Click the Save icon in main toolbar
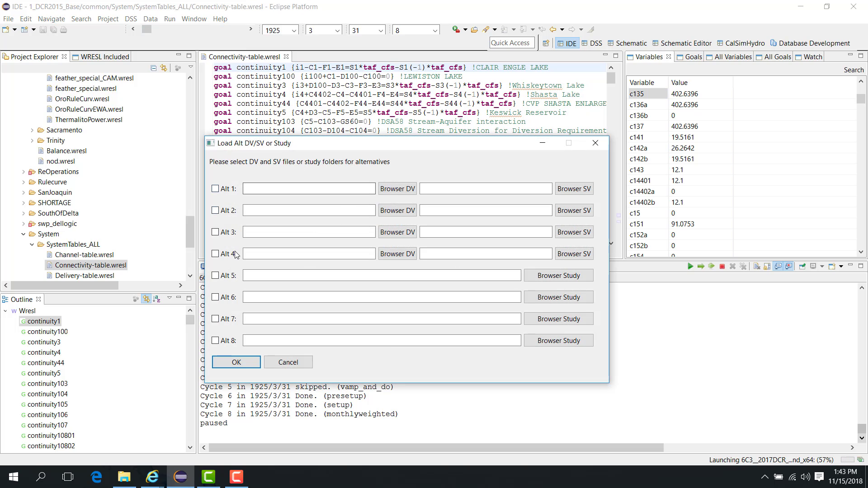The image size is (868, 488). (x=43, y=30)
